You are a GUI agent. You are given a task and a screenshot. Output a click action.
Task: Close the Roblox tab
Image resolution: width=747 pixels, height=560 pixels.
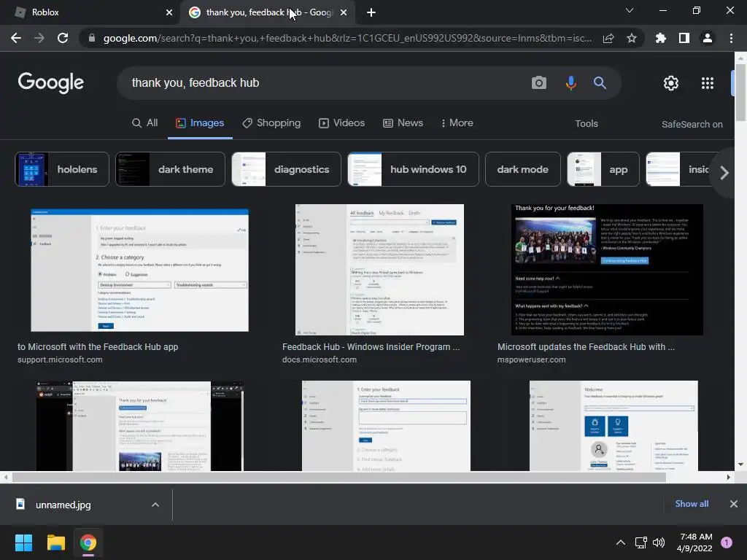(169, 12)
